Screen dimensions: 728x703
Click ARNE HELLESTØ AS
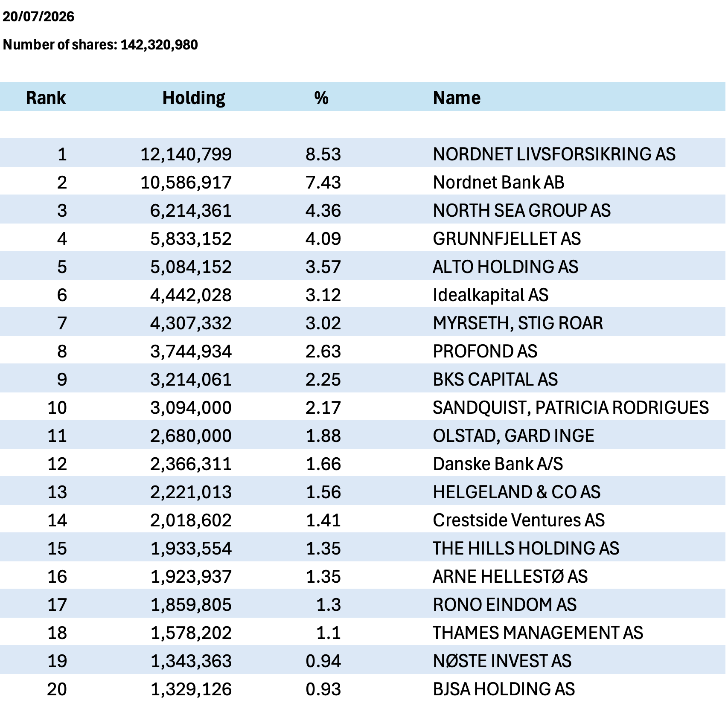click(510, 576)
